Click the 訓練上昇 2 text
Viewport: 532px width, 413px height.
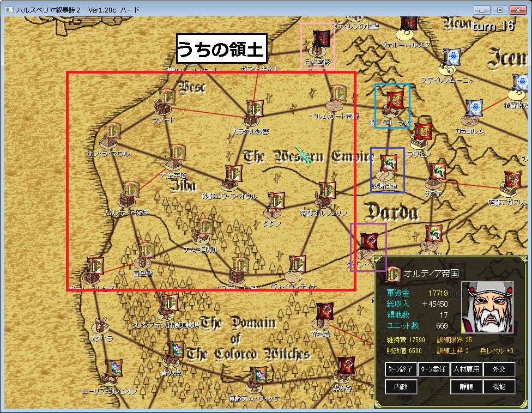click(452, 350)
